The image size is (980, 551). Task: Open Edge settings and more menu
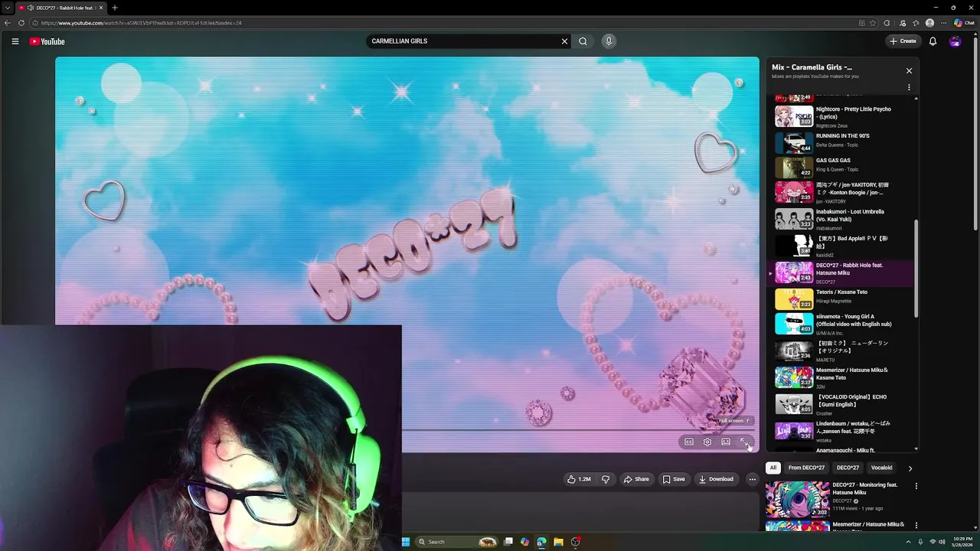[943, 23]
